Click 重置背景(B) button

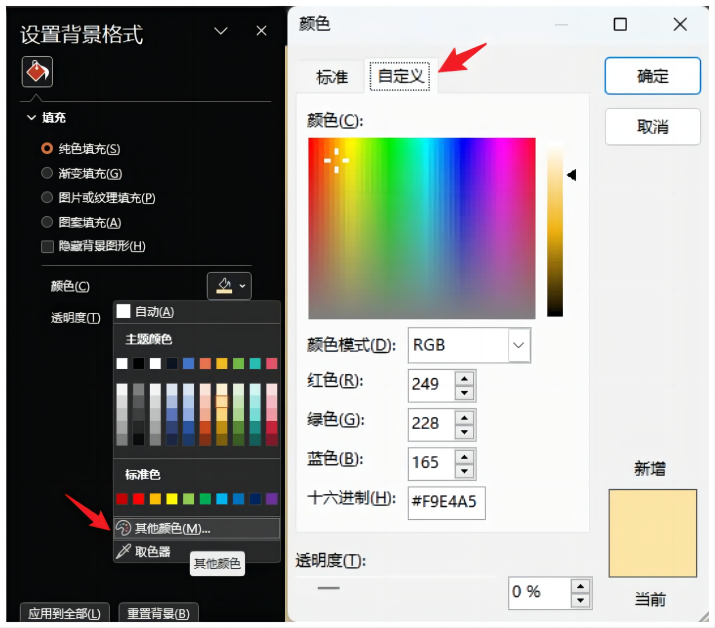coord(158,613)
